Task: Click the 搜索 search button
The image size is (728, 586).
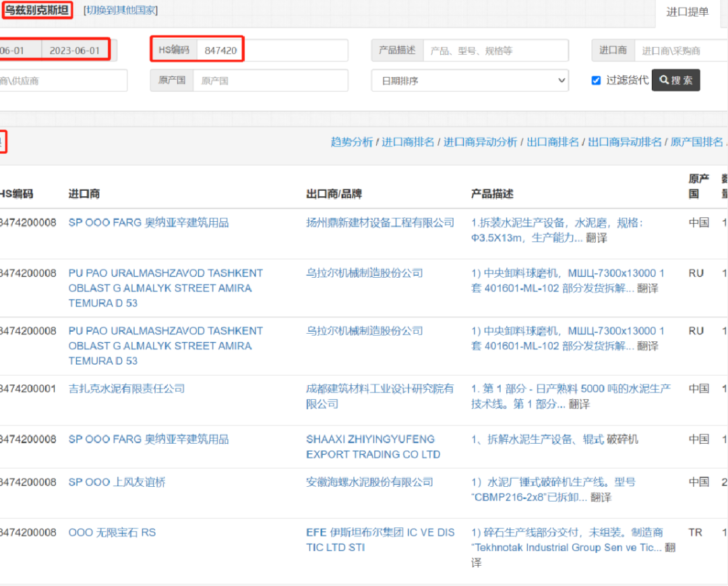Action: [675, 80]
